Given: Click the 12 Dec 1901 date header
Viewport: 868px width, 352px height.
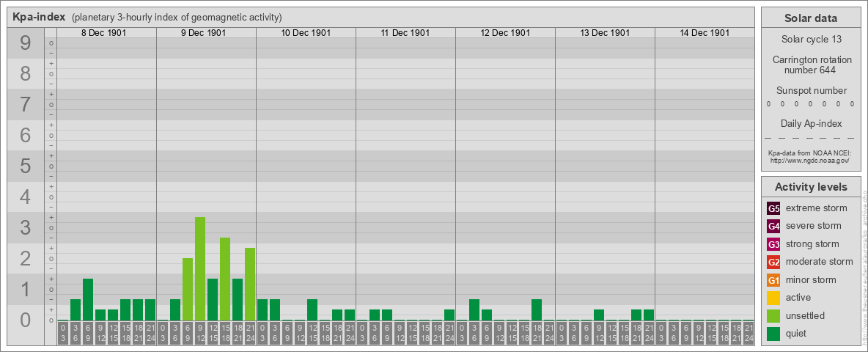Looking at the screenshot, I should click(x=505, y=33).
